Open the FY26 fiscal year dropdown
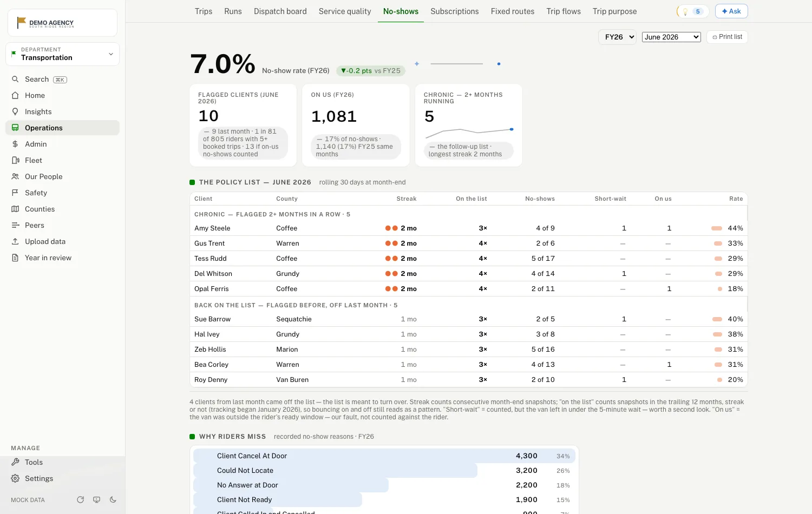 click(617, 37)
